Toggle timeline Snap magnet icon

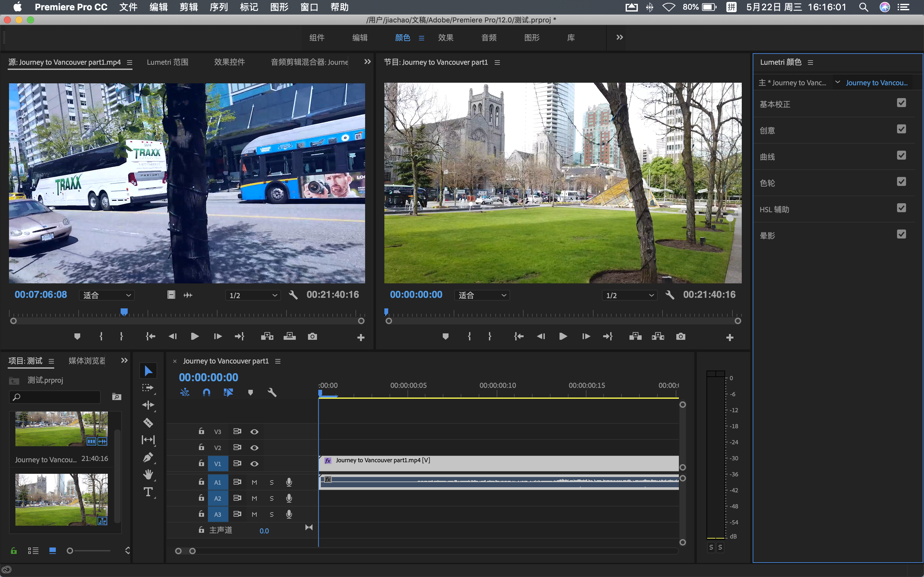tap(206, 392)
